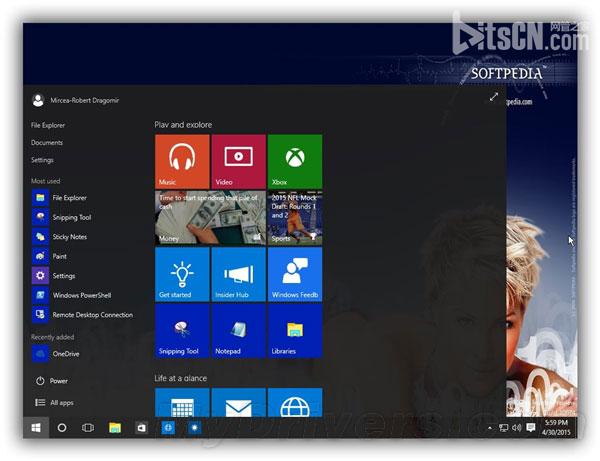Viewport: 600px width, 461px height.
Task: Click the Play and explore group header
Action: pos(183,125)
